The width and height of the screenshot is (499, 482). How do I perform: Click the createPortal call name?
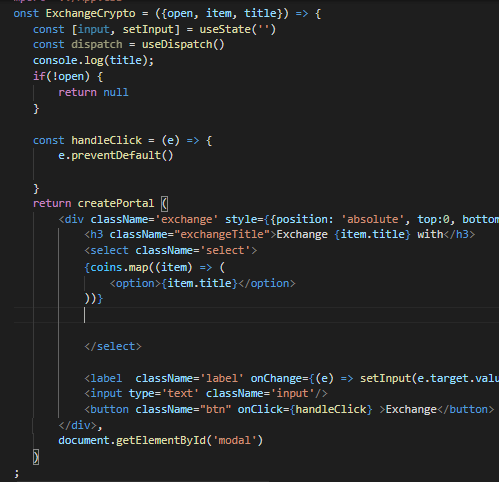(116, 203)
